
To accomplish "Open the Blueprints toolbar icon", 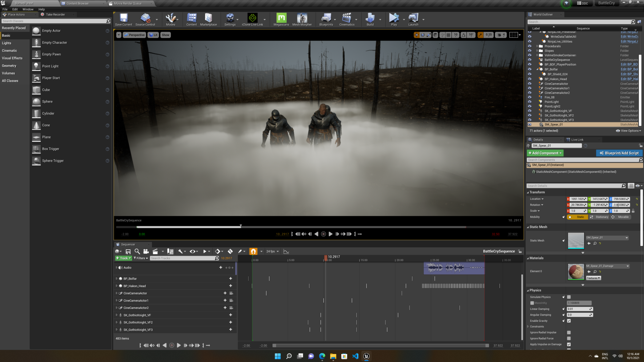I will pyautogui.click(x=326, y=19).
